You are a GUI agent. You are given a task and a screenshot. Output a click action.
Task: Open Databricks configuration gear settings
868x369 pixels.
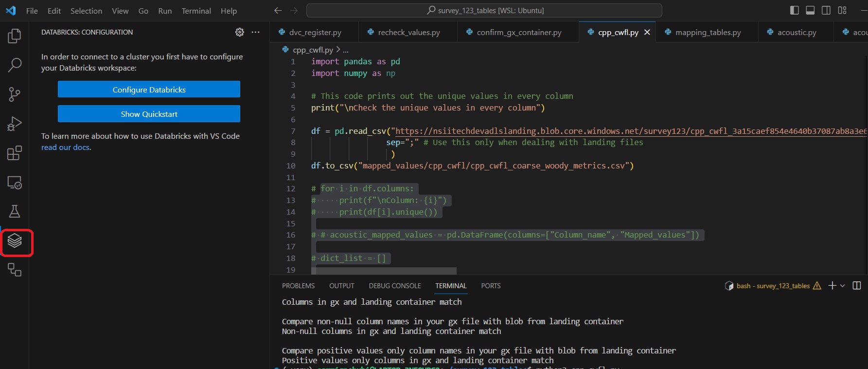240,32
